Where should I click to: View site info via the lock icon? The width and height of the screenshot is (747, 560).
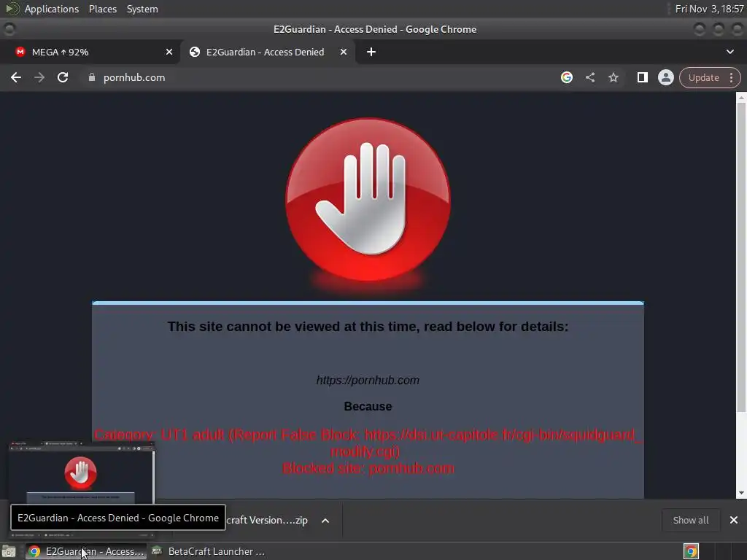92,77
